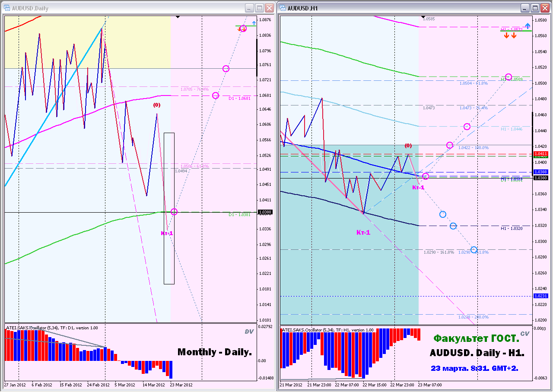Image resolution: width=553 pixels, height=392 pixels.
Task: Maximize the AUDUSD,Daily chart window
Action: [x=259, y=8]
